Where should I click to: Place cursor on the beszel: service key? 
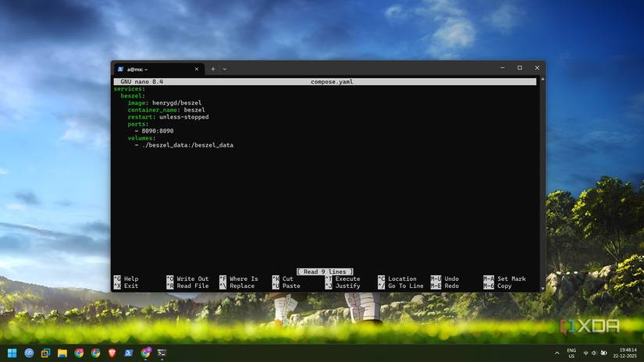(x=133, y=96)
